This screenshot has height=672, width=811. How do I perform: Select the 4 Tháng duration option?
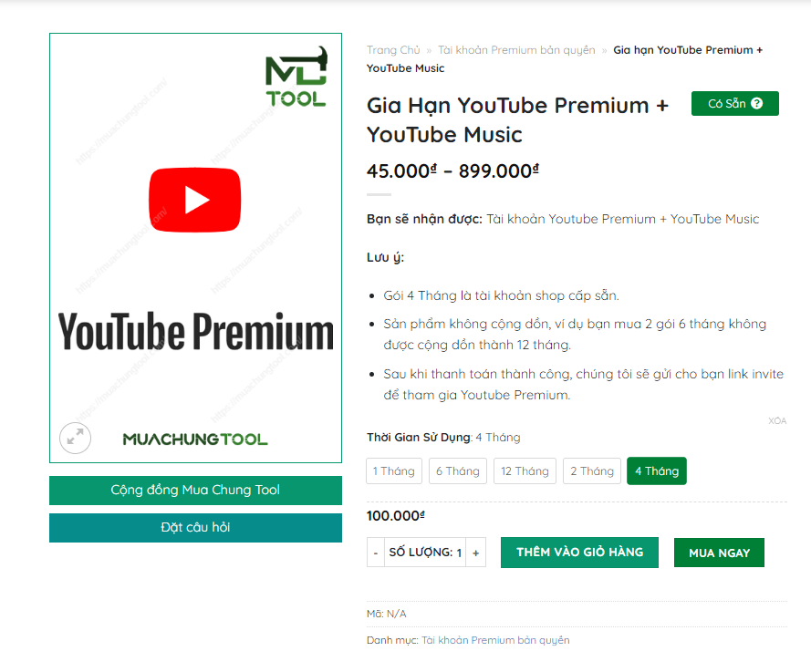(657, 470)
